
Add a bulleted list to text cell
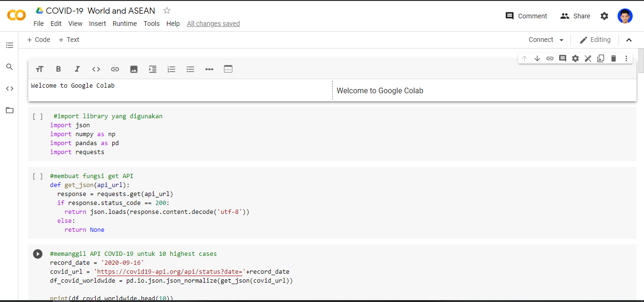click(190, 69)
